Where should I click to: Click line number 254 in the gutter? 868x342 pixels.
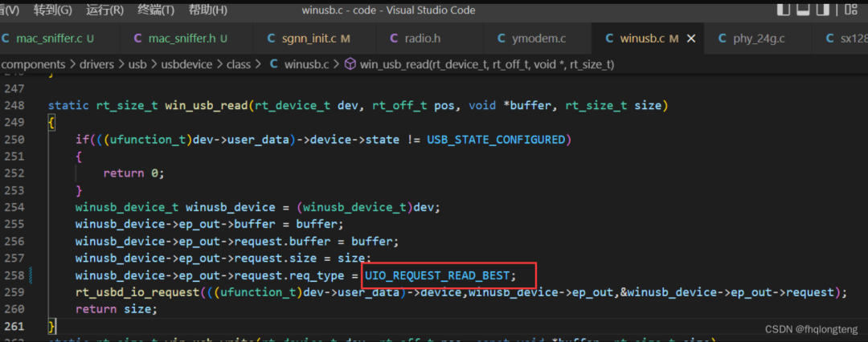pyautogui.click(x=14, y=207)
